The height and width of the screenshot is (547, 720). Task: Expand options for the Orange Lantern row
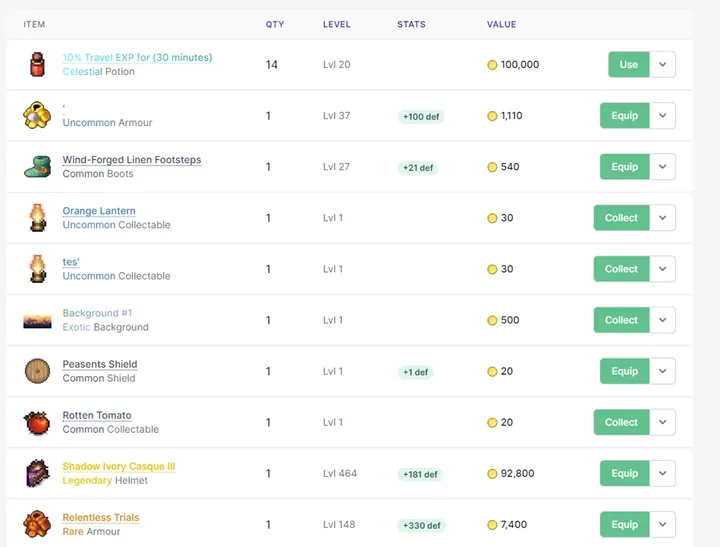tap(662, 218)
